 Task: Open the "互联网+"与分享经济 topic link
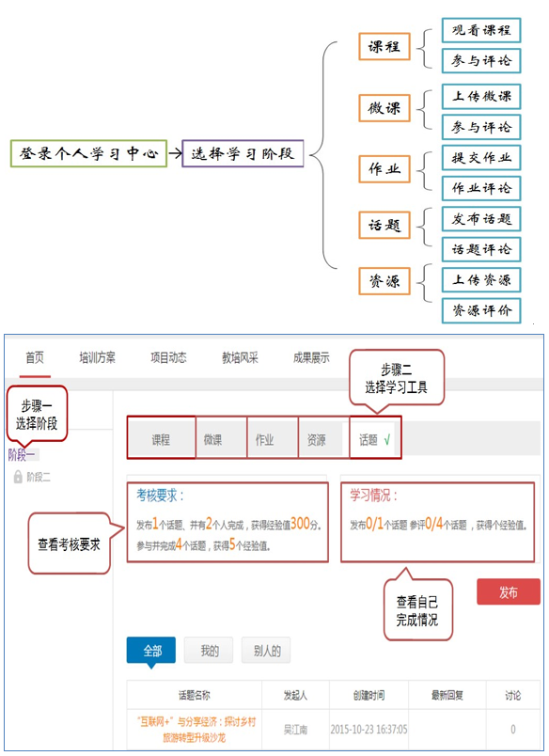[x=196, y=729]
